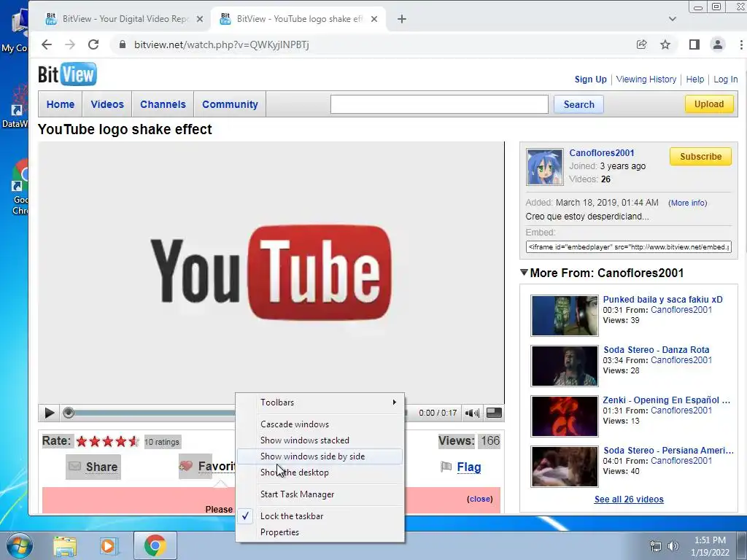Rate the video with the first star
The image size is (747, 560).
click(x=82, y=441)
